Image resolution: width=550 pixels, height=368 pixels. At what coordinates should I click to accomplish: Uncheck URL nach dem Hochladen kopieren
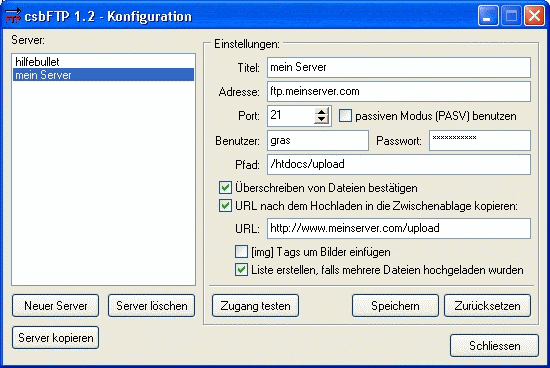225,206
